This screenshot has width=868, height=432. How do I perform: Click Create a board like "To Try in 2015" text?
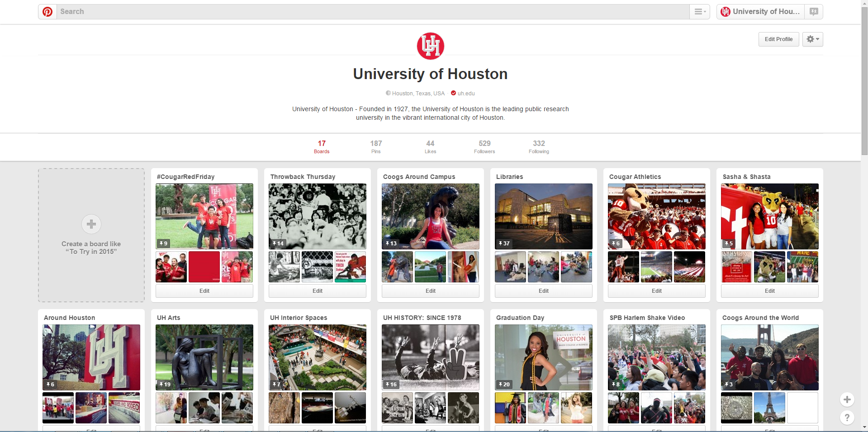(91, 248)
